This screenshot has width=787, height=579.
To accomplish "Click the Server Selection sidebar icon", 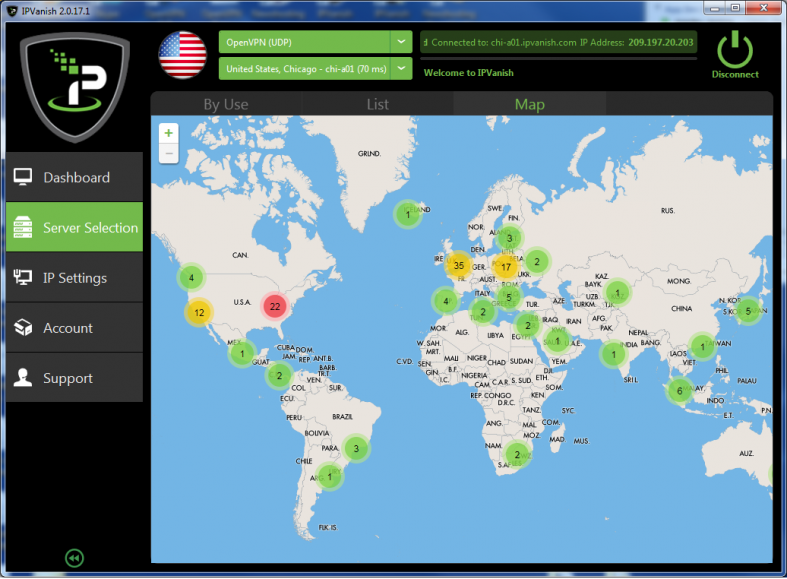I will pos(23,228).
